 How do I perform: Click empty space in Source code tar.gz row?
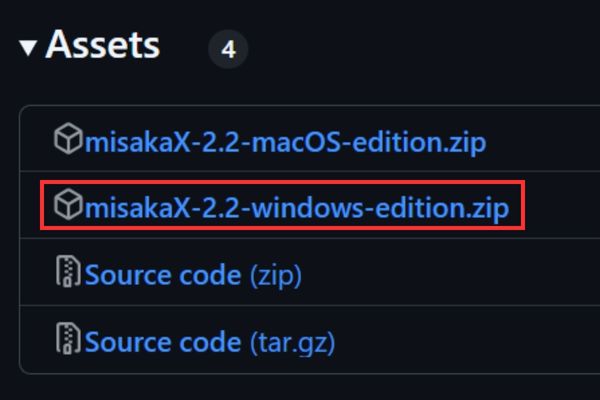(x=460, y=342)
